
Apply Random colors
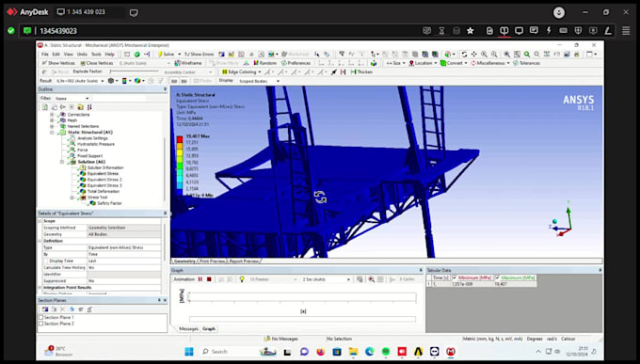[264, 63]
